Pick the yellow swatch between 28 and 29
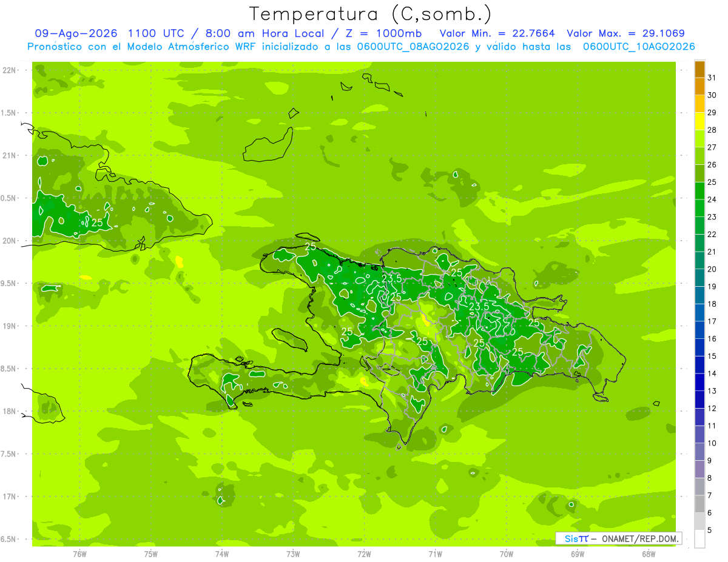The width and height of the screenshot is (728, 562). [x=699, y=121]
